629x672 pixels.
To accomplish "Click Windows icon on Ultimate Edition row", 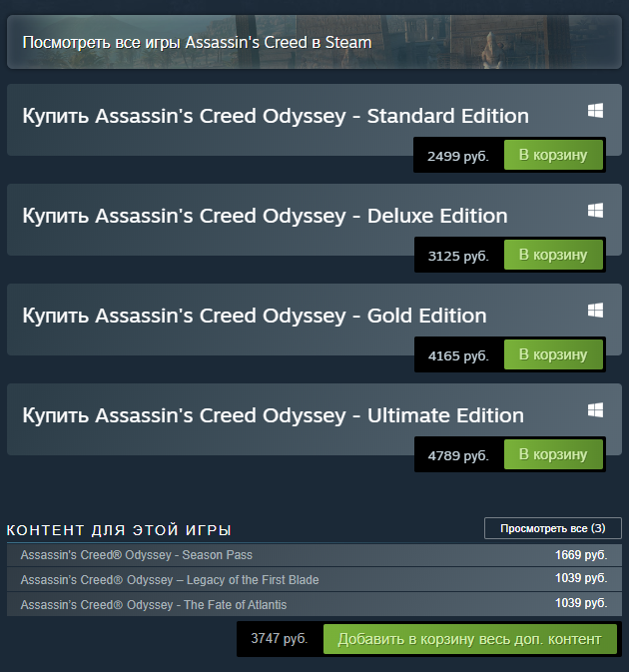I will click(595, 410).
